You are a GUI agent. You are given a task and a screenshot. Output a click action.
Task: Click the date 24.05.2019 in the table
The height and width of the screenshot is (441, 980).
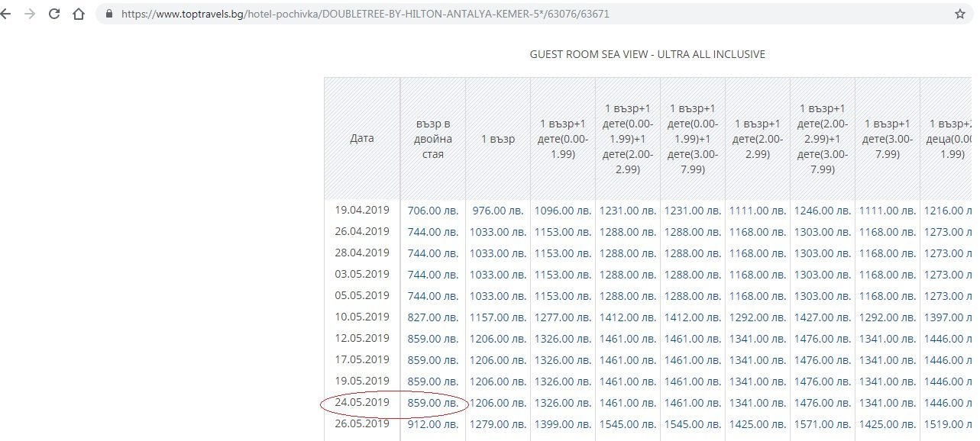(x=362, y=402)
